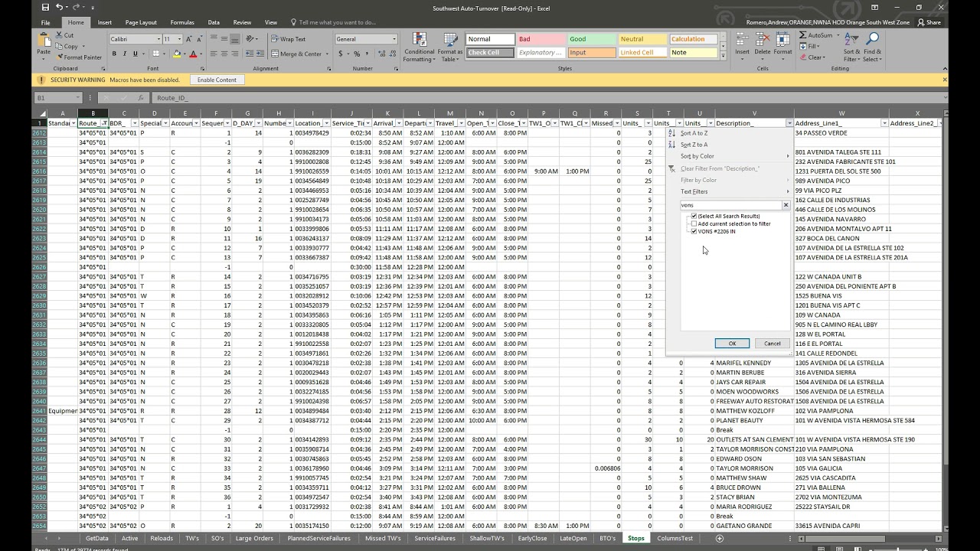Screen dimensions: 980x551
Task: Toggle underline formatting
Action: [x=136, y=54]
